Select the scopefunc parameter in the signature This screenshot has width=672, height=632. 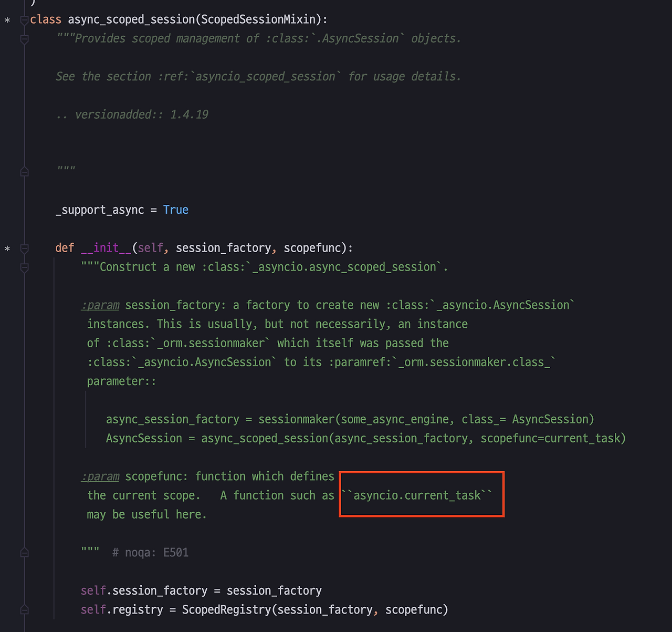(312, 247)
